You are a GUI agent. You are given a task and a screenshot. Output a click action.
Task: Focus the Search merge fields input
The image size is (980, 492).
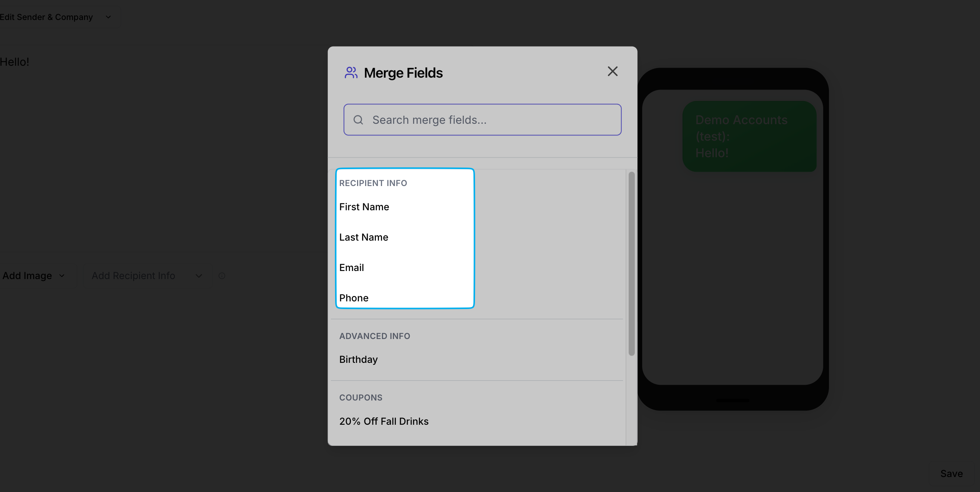488,120
